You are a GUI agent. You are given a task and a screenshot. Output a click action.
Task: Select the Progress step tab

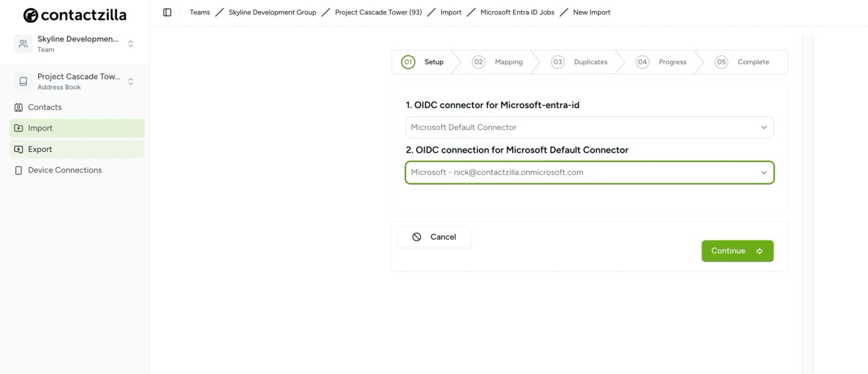pyautogui.click(x=661, y=62)
